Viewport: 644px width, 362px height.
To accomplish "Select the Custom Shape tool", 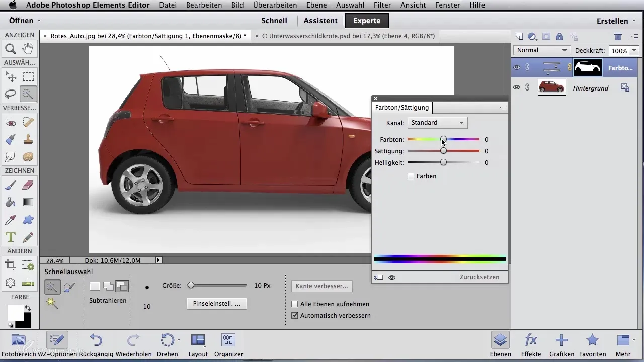I will pyautogui.click(x=28, y=220).
